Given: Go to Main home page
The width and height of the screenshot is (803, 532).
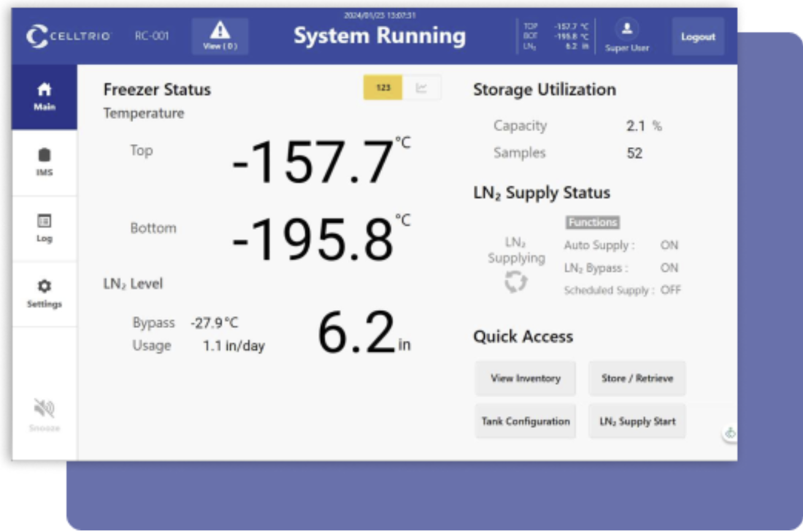Looking at the screenshot, I should click(x=44, y=97).
